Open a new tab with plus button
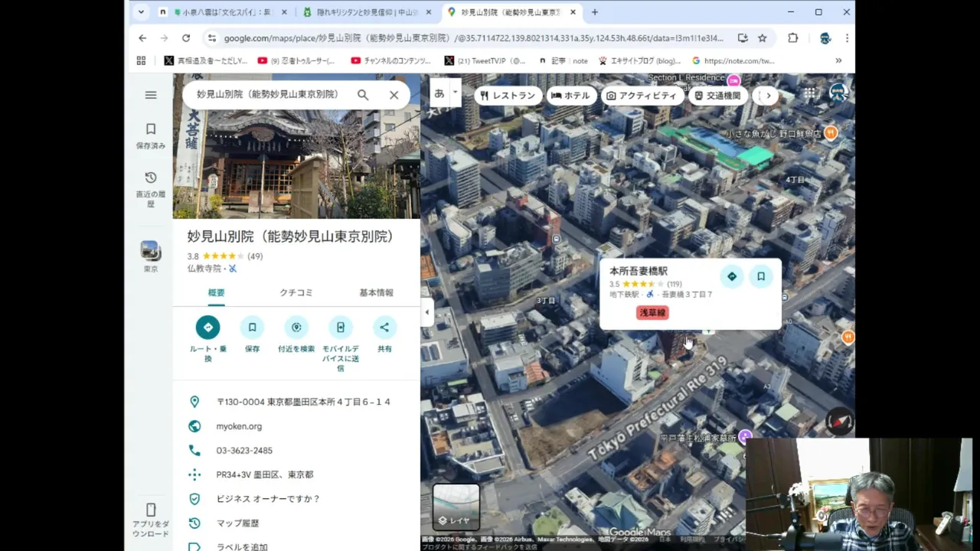980x551 pixels. pyautogui.click(x=595, y=12)
